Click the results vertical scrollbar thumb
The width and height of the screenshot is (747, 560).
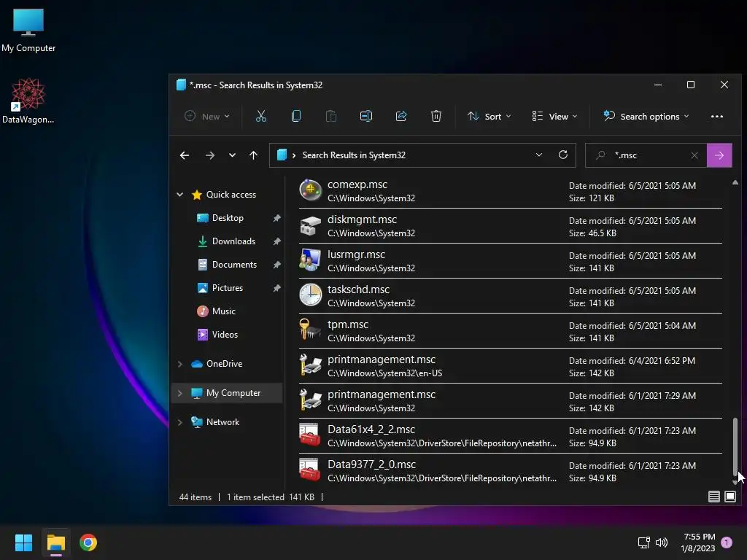tap(735, 446)
